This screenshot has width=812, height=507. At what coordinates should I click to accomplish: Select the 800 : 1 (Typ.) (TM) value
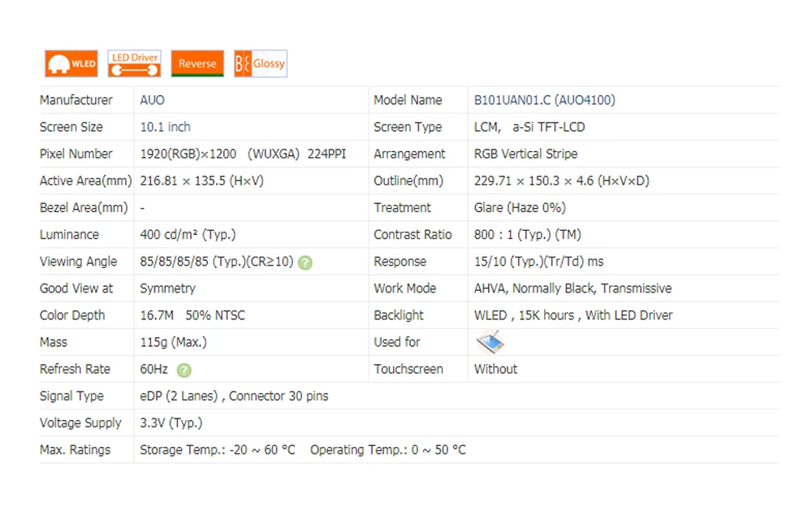(527, 235)
